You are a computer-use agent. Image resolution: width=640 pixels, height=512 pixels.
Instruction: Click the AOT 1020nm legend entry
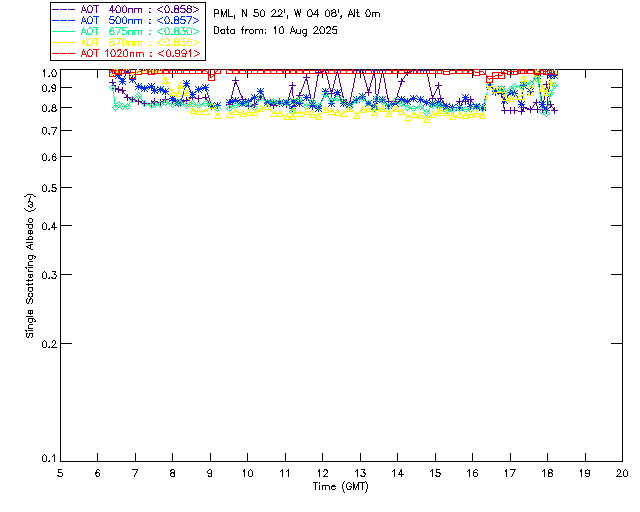126,53
